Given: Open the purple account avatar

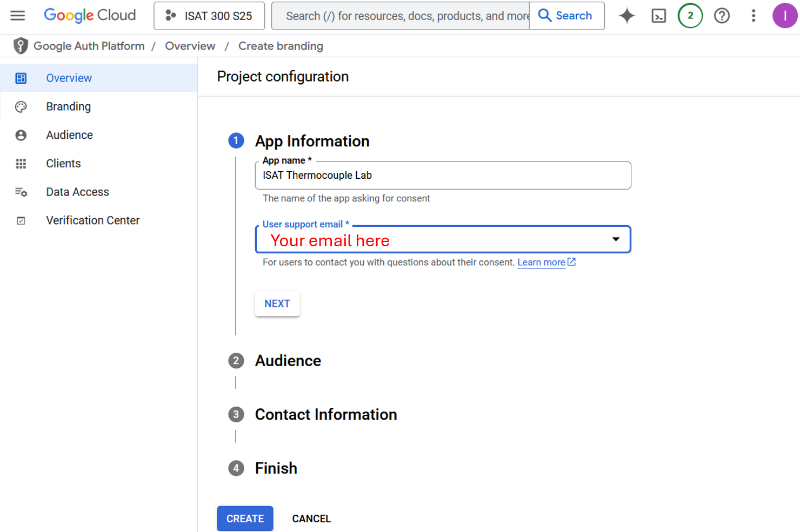Looking at the screenshot, I should [x=785, y=16].
